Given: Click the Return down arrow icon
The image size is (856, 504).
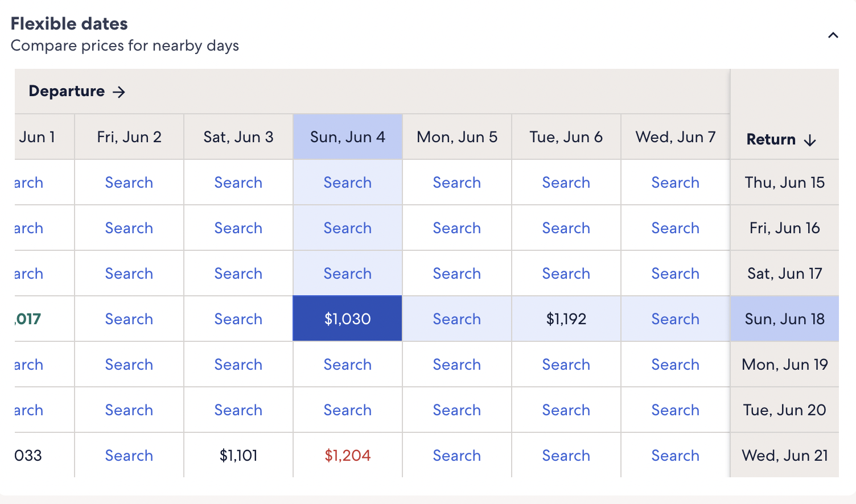Looking at the screenshot, I should [x=810, y=141].
